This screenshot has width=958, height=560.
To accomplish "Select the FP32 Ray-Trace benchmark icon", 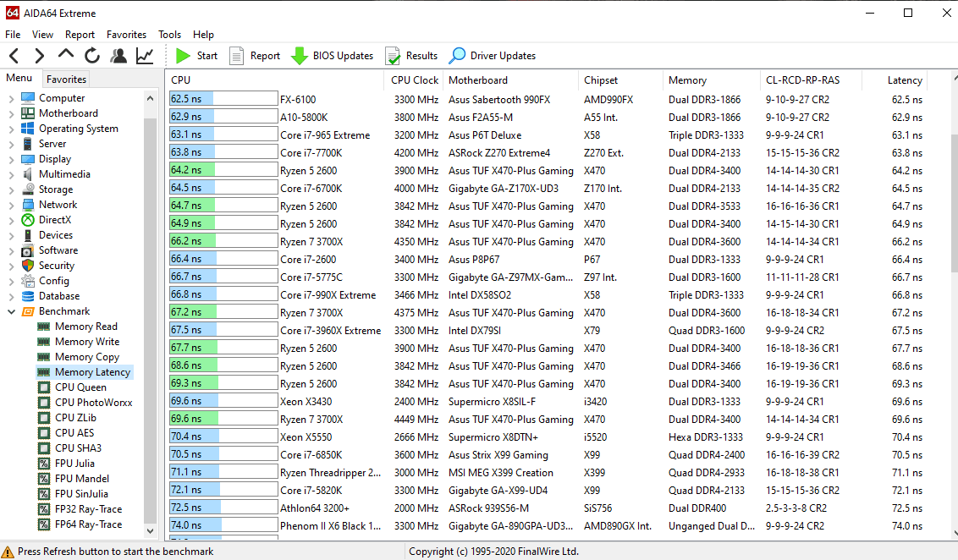I will (x=43, y=509).
